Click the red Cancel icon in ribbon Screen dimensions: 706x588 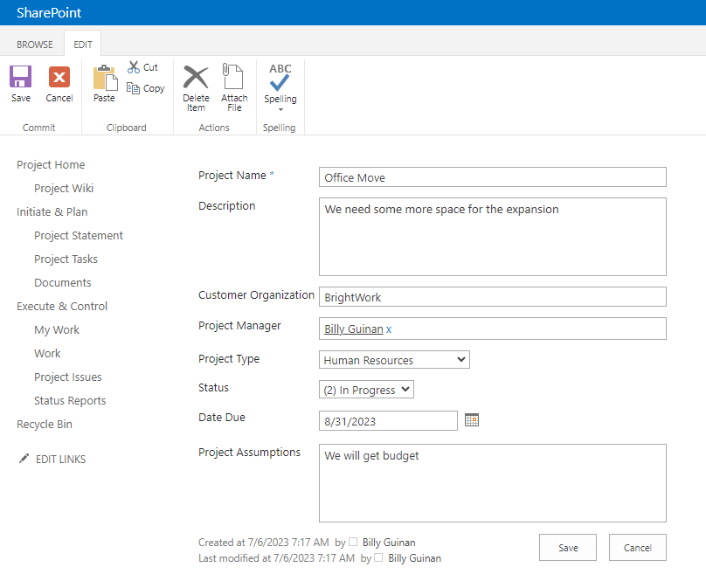point(59,77)
